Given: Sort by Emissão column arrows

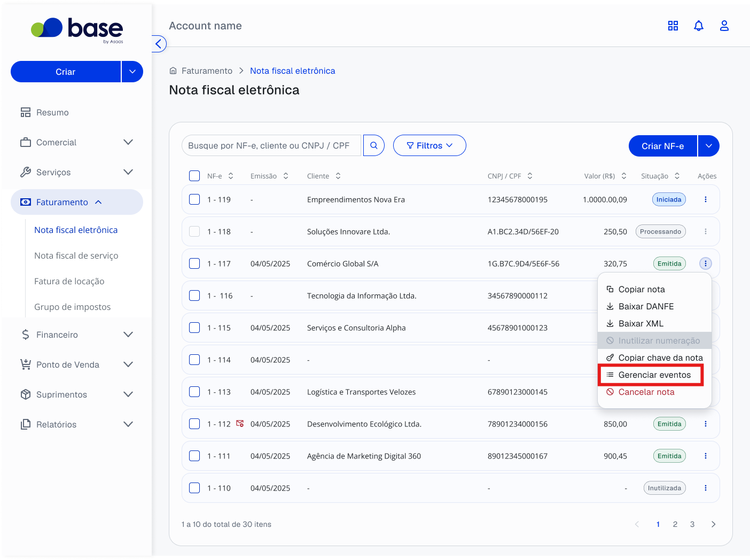Looking at the screenshot, I should [286, 176].
